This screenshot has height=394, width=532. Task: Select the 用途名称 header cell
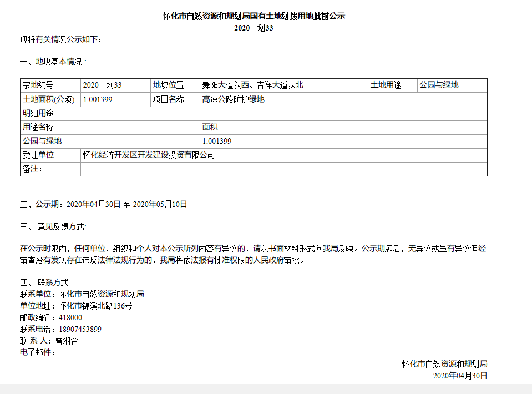(x=110, y=128)
